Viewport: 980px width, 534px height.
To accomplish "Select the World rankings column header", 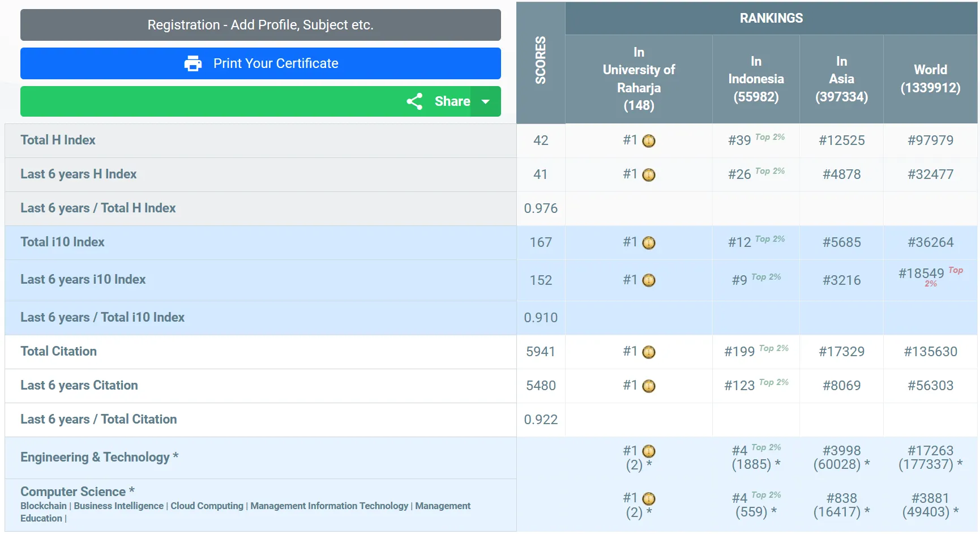I will coord(930,79).
